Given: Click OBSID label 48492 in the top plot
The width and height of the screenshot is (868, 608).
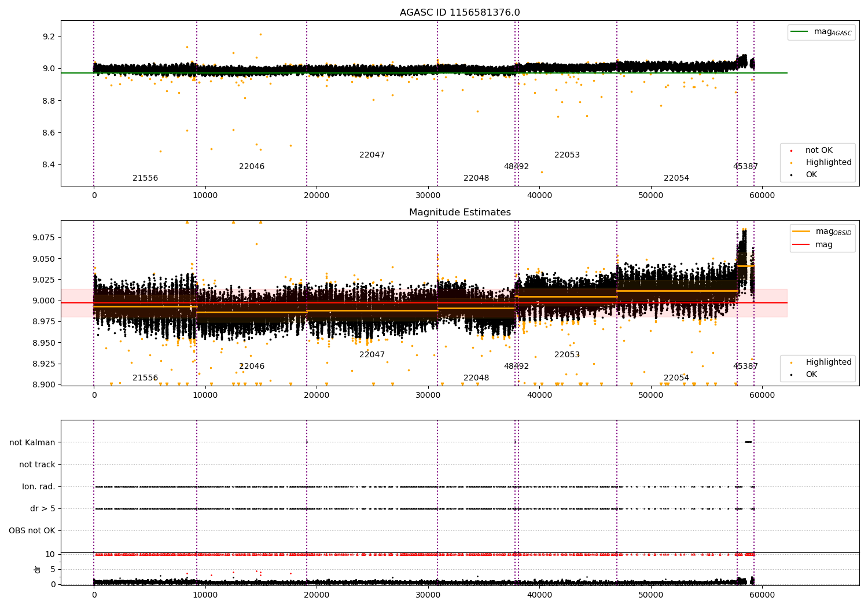Looking at the screenshot, I should (516, 167).
